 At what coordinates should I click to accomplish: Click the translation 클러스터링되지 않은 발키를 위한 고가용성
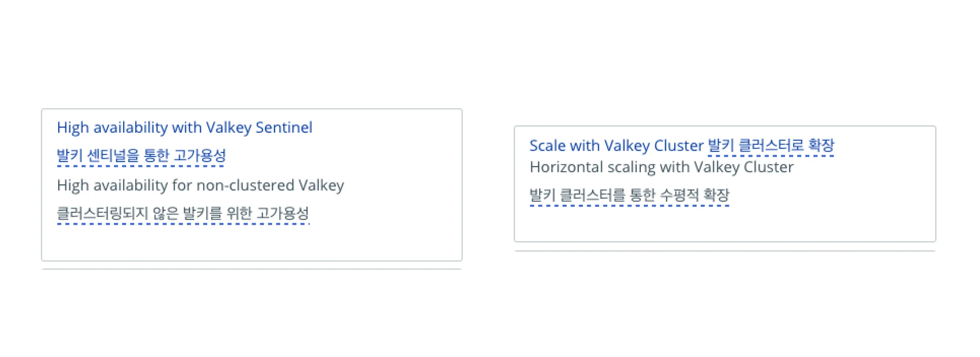pos(183,213)
